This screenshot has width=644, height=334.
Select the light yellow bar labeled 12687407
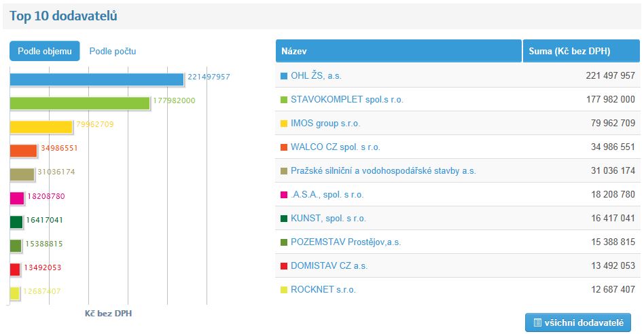(x=15, y=293)
